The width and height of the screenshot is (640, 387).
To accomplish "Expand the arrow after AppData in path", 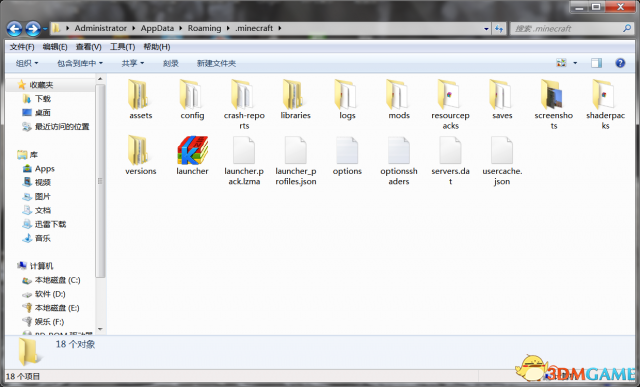I will (x=180, y=28).
